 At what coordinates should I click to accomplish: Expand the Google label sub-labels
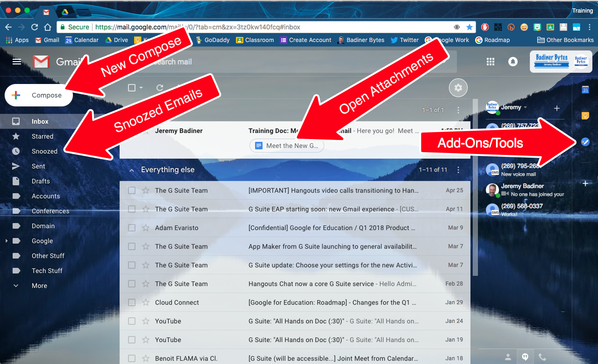pyautogui.click(x=7, y=241)
